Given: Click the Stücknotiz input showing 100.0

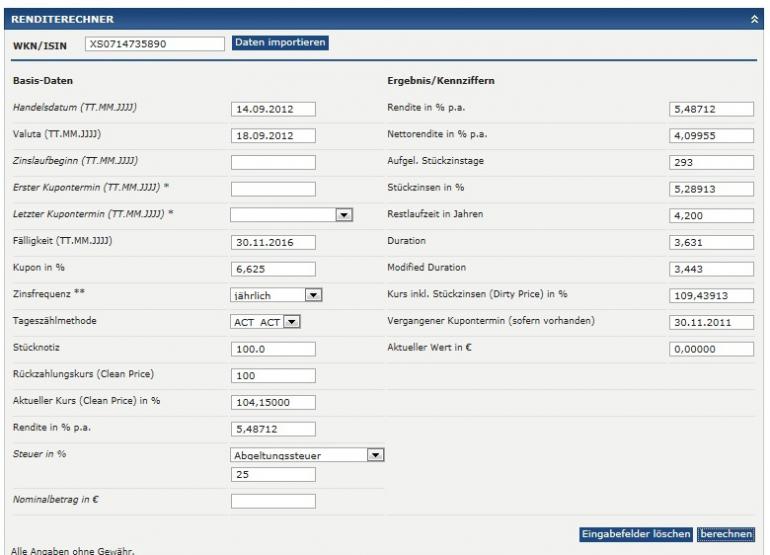Looking at the screenshot, I should 272,349.
